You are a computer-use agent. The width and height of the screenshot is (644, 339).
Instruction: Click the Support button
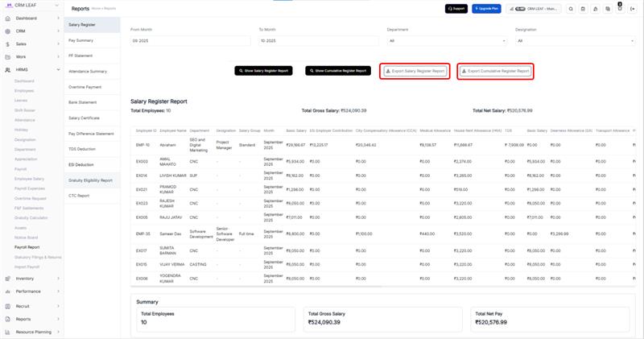456,9
